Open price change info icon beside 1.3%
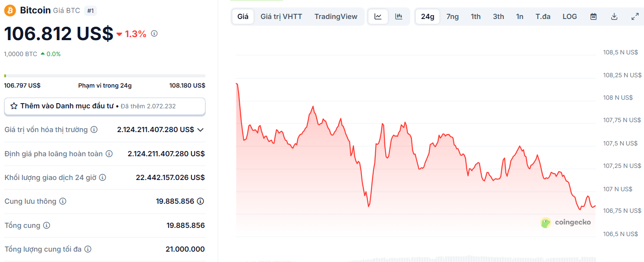Screen dimensions: 644x262 (x=154, y=33)
